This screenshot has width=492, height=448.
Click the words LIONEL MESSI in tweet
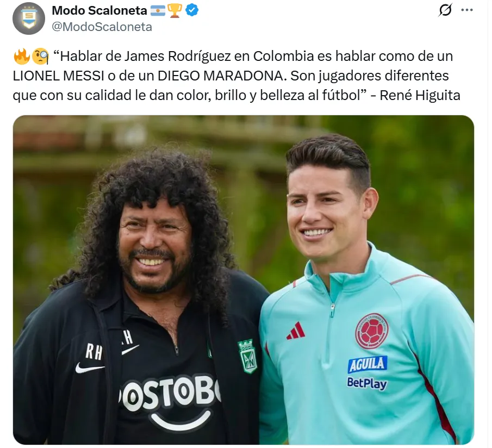coord(59,76)
